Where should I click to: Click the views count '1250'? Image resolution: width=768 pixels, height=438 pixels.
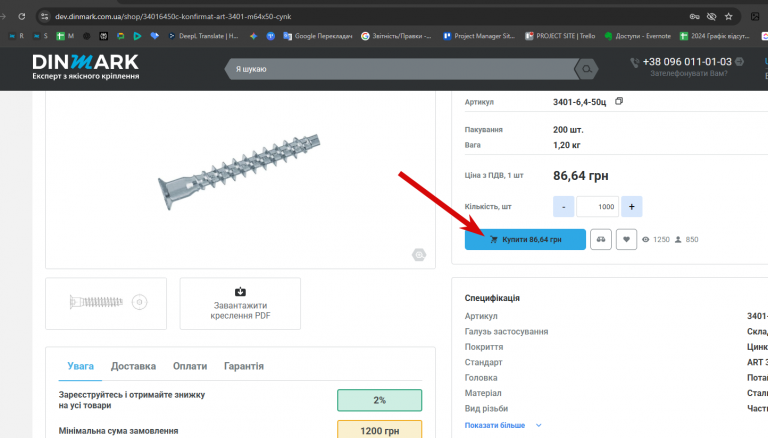point(661,239)
